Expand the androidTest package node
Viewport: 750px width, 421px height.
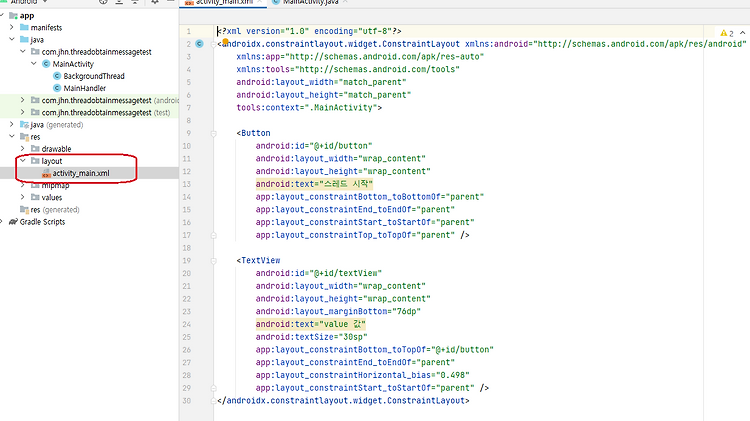coord(22,100)
